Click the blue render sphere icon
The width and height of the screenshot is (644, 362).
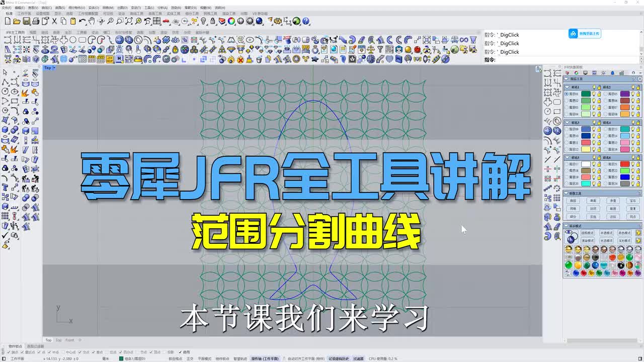(259, 21)
